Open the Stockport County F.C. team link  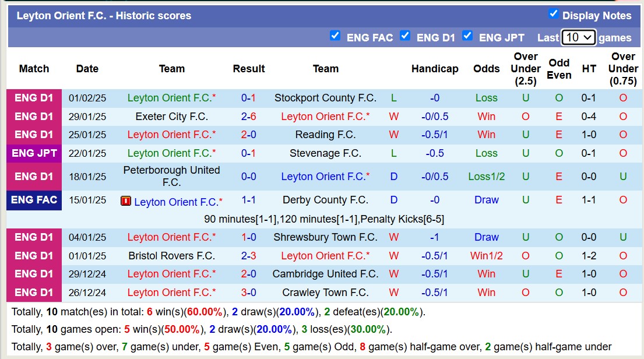click(326, 98)
